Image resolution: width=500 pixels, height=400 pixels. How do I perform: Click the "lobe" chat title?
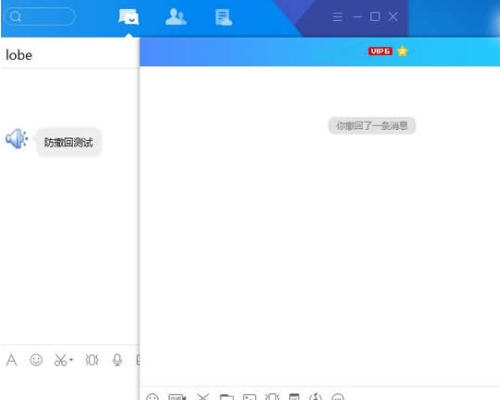19,55
